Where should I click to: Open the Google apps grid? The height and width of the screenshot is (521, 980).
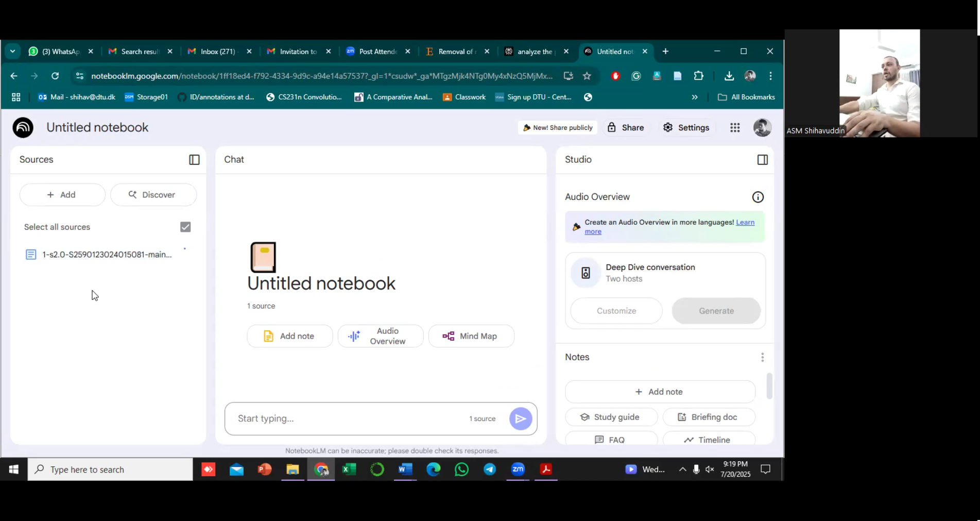pos(735,128)
